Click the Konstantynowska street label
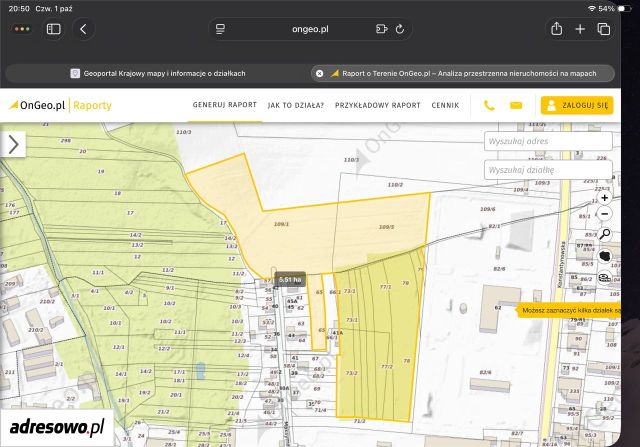Viewport: 640px width, 447px height. (x=563, y=264)
